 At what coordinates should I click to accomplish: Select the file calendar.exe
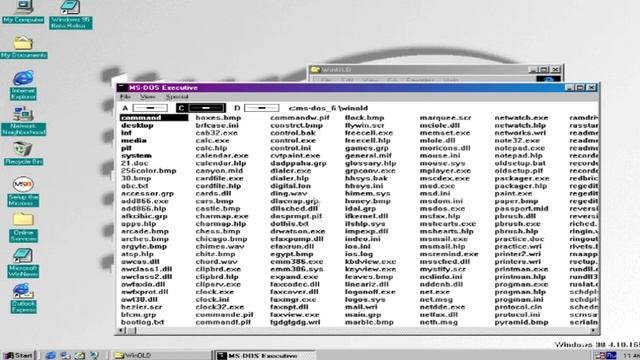tap(222, 156)
